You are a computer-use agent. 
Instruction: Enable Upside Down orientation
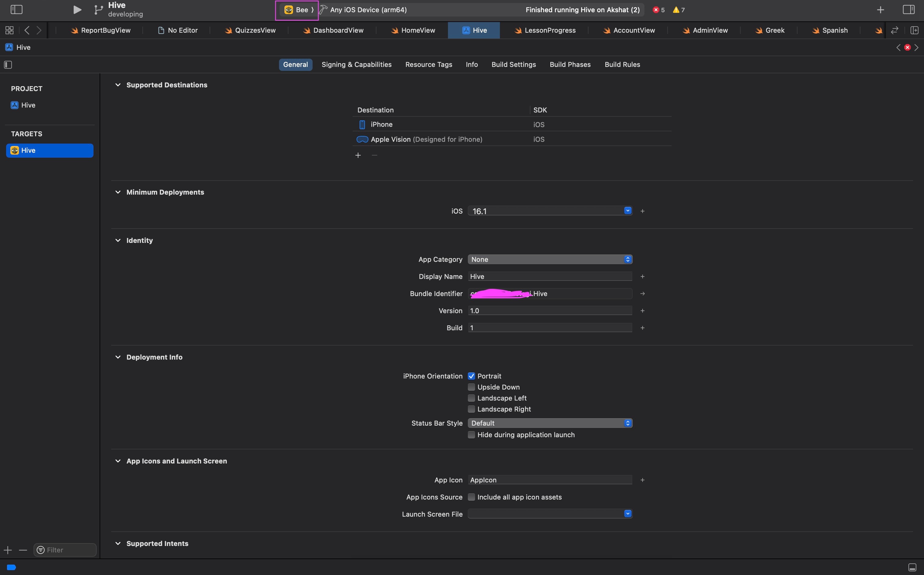pos(471,387)
